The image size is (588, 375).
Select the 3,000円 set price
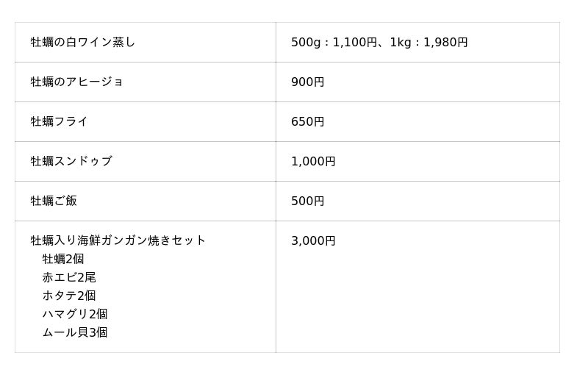[x=313, y=241]
